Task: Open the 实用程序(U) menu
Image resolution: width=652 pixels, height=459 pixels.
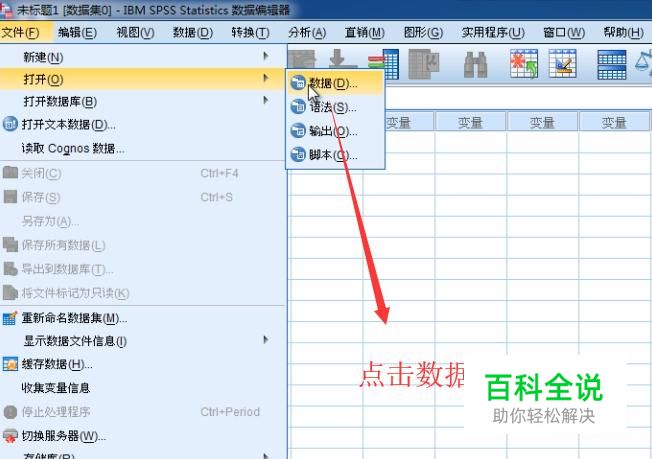Action: coord(493,32)
